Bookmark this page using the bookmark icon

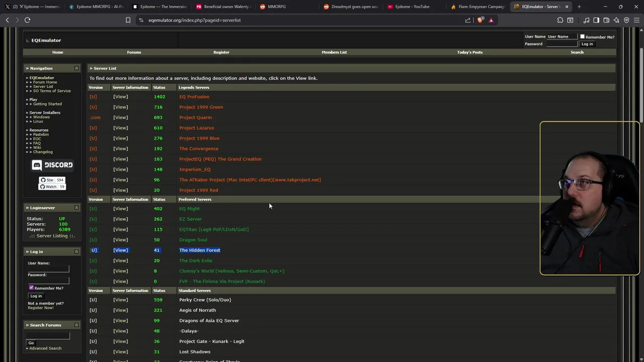[x=128, y=20]
